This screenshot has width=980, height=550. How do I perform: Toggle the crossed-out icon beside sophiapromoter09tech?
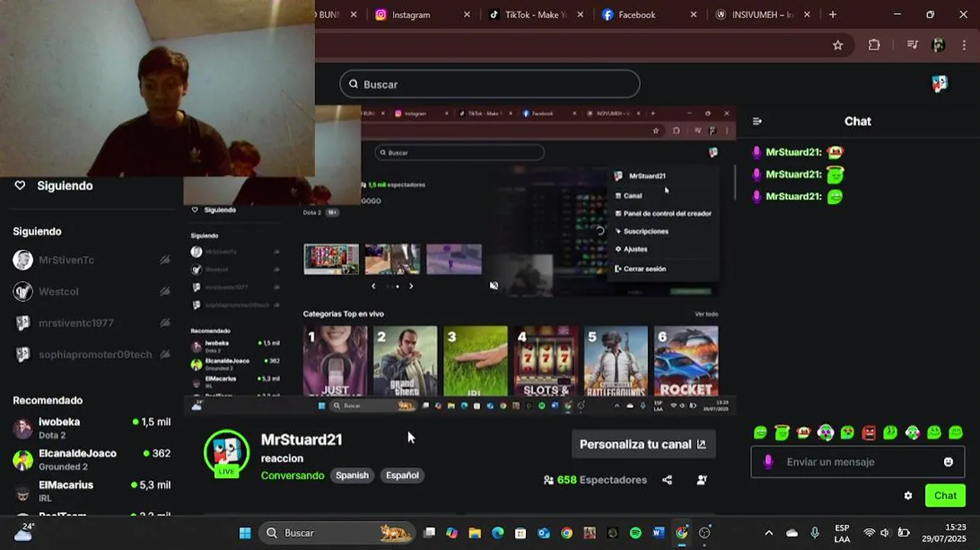[x=165, y=354]
